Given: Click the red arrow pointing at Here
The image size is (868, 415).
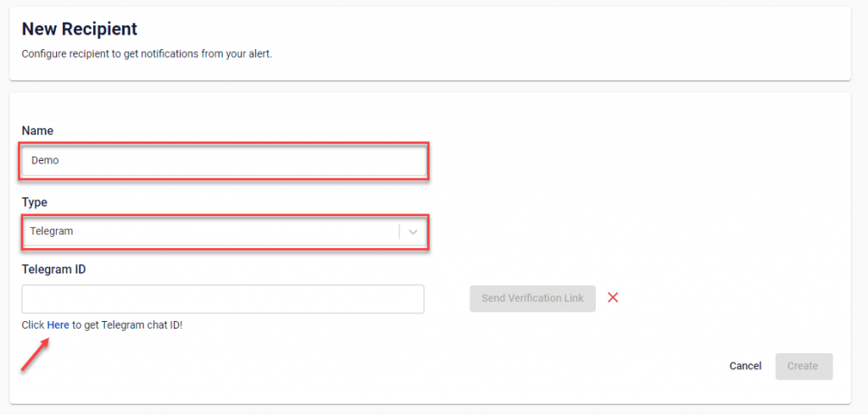Looking at the screenshot, I should [x=34, y=356].
